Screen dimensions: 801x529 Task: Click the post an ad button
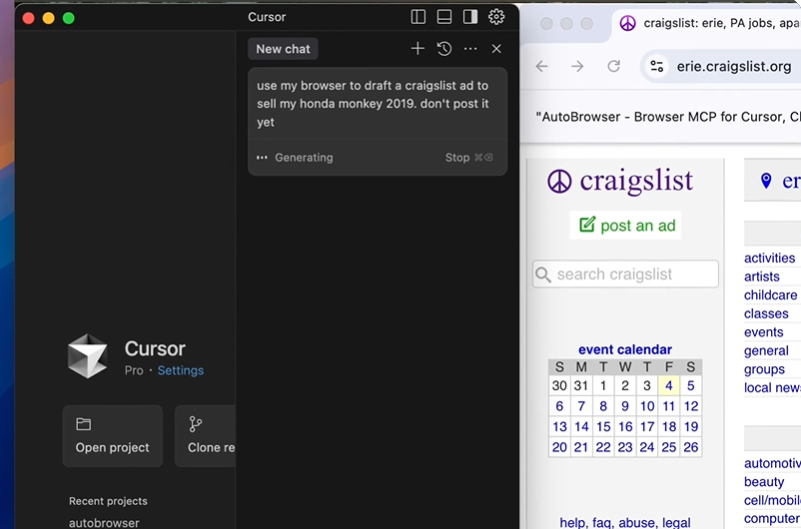point(625,225)
